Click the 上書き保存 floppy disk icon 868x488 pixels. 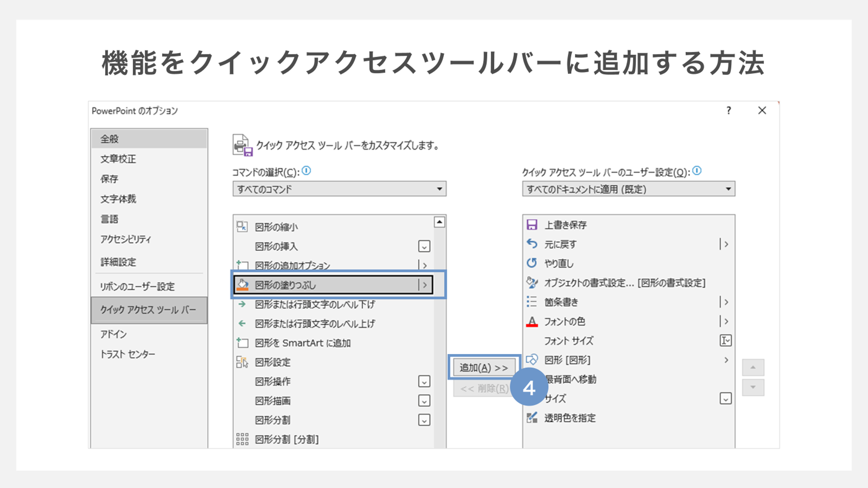click(532, 224)
